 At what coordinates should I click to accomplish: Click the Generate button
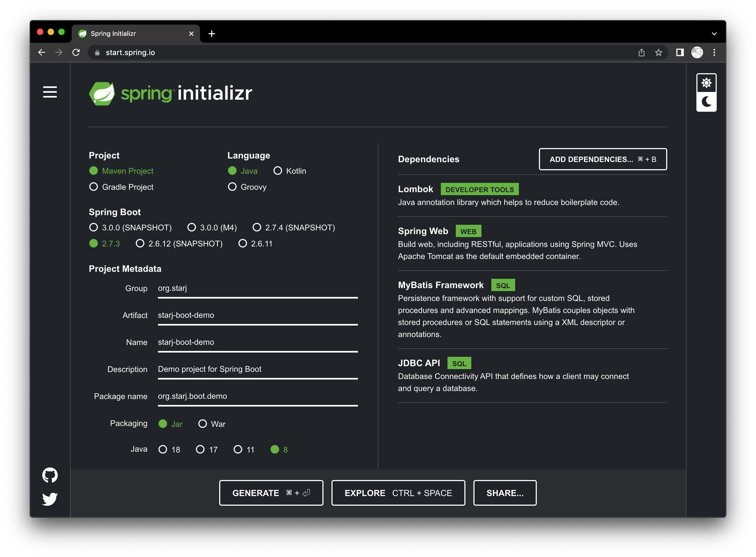tap(271, 493)
